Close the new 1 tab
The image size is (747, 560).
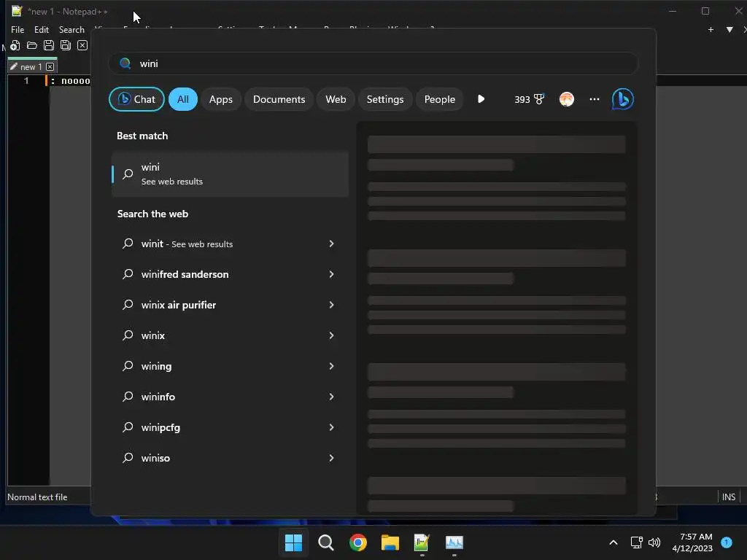pos(50,66)
